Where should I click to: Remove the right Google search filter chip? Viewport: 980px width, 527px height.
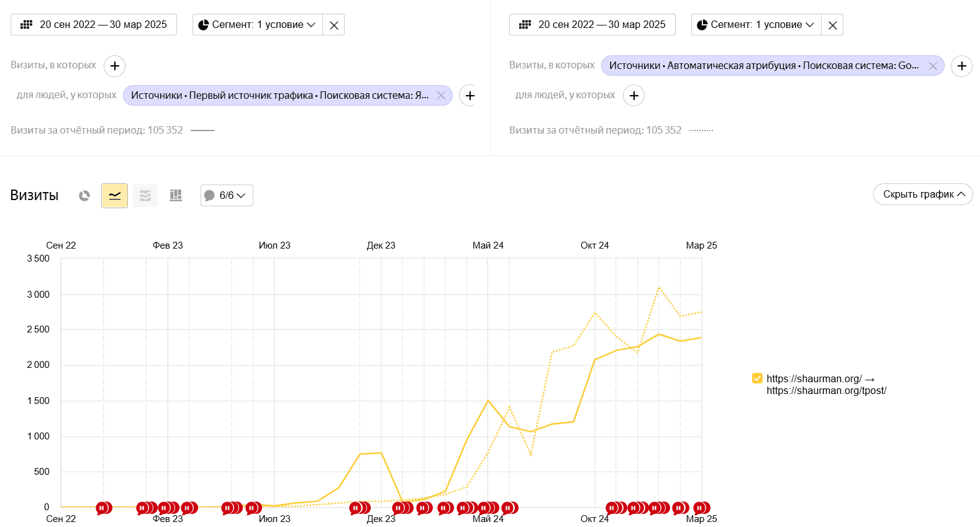pyautogui.click(x=933, y=66)
